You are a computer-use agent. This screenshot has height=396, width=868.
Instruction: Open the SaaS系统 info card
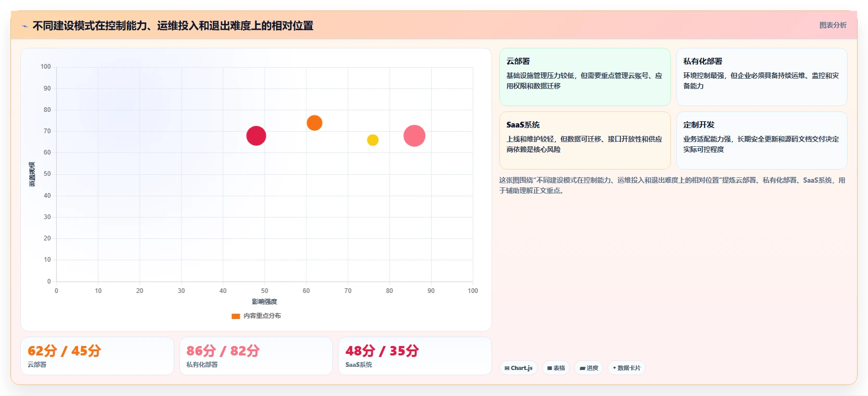pos(585,140)
